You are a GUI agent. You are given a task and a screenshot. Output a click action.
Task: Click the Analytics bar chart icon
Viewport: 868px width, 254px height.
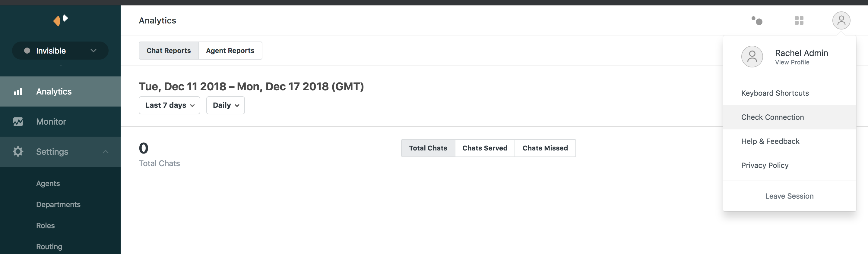coord(18,91)
